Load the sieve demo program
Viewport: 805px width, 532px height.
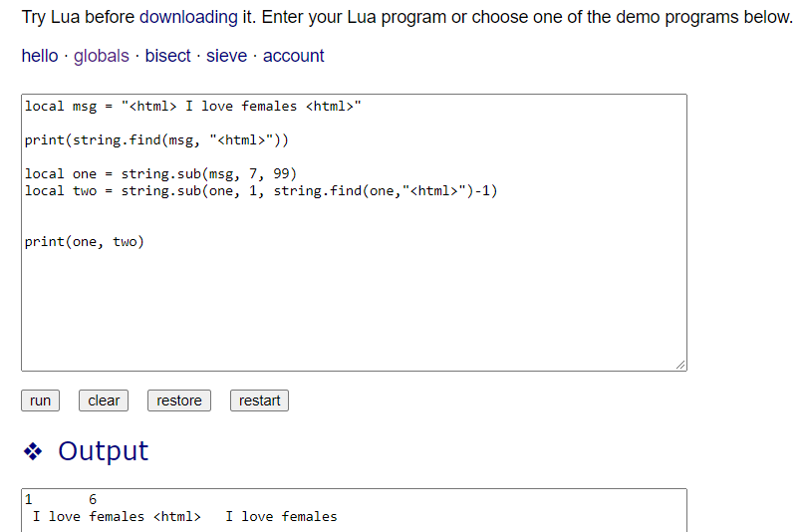[x=226, y=56]
